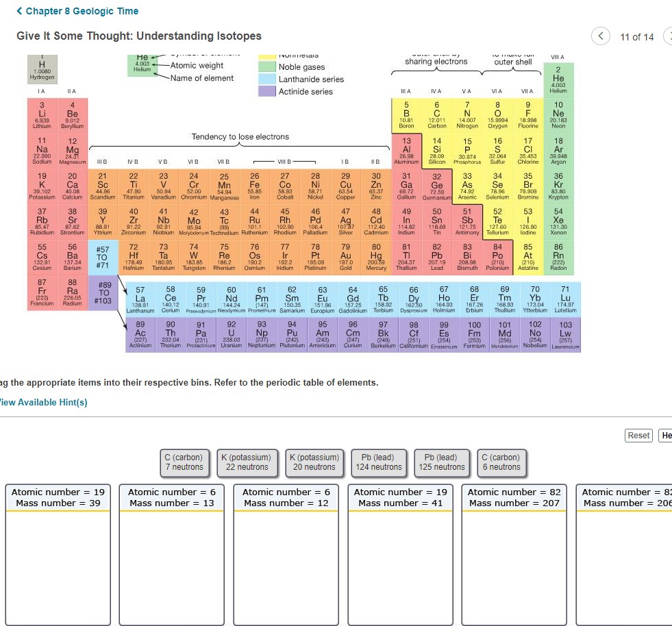Click the 'Name of element' legend label
This screenshot has height=626, width=672.
[202, 78]
